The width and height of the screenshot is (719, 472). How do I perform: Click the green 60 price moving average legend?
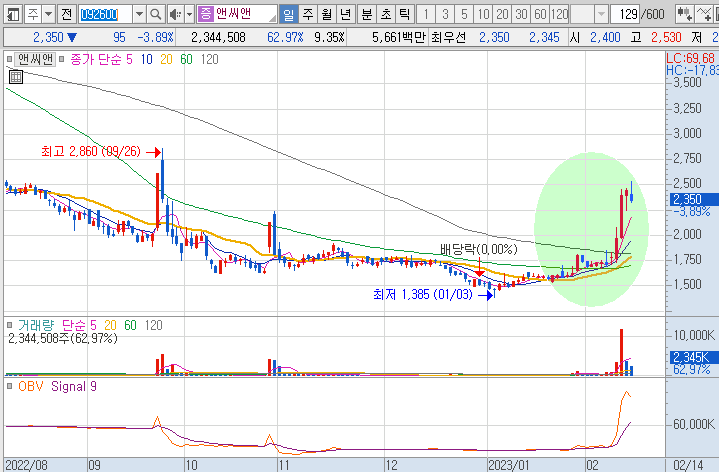pyautogui.click(x=186, y=59)
